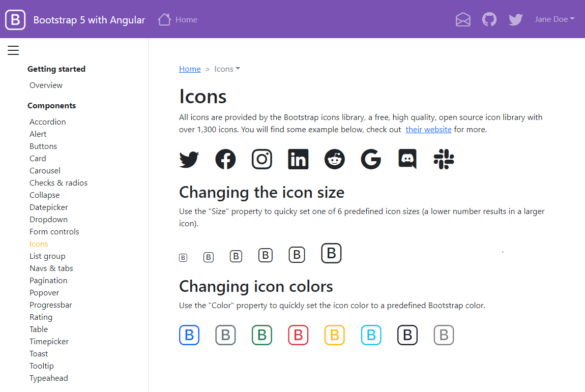
Task: Open the Table component page
Action: [x=39, y=329]
